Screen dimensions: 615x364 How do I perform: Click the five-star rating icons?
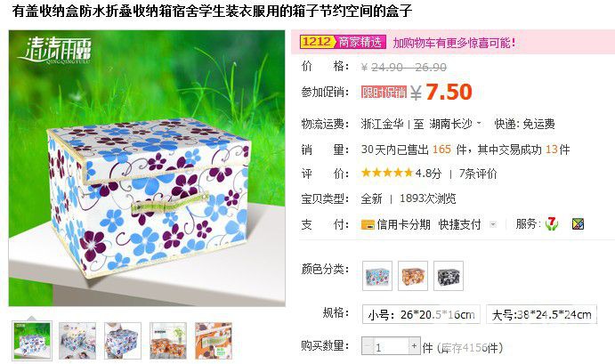coord(387,173)
